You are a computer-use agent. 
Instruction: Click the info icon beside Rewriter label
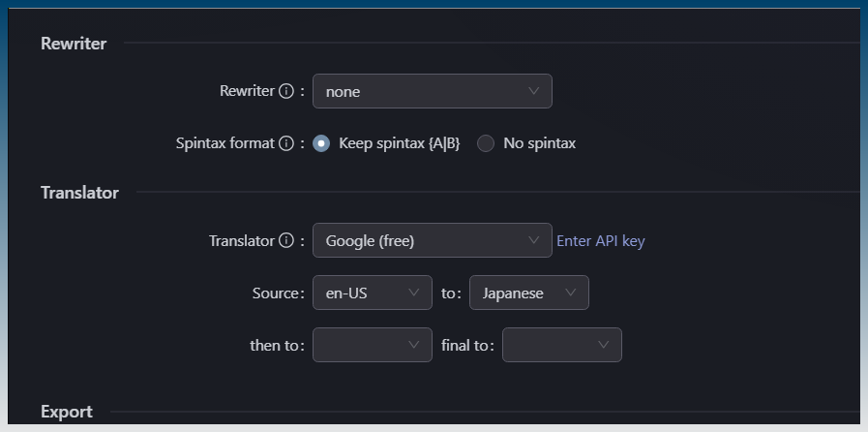tap(285, 92)
